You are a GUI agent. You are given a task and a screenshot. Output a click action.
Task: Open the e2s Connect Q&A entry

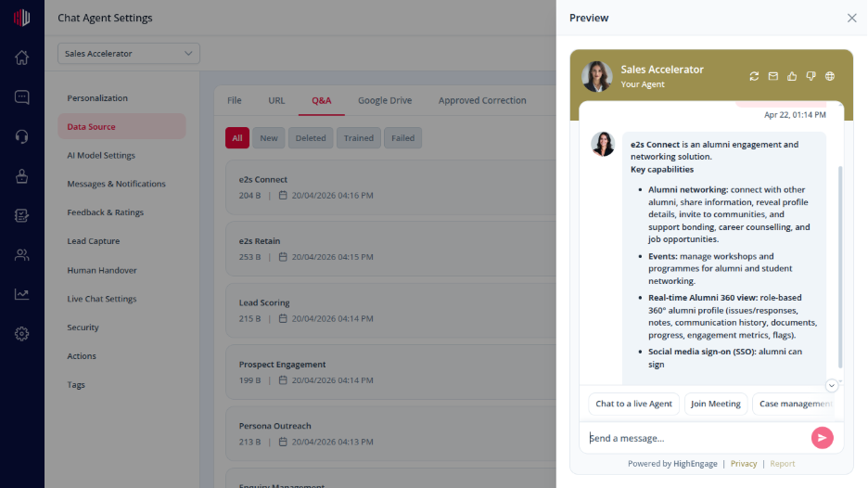(x=390, y=187)
